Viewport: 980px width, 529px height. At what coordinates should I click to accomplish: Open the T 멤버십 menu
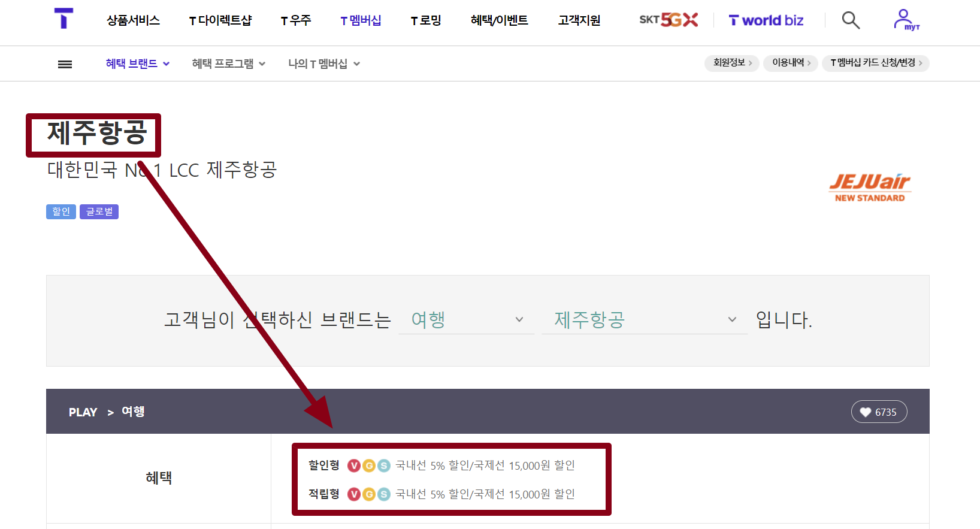click(x=361, y=20)
